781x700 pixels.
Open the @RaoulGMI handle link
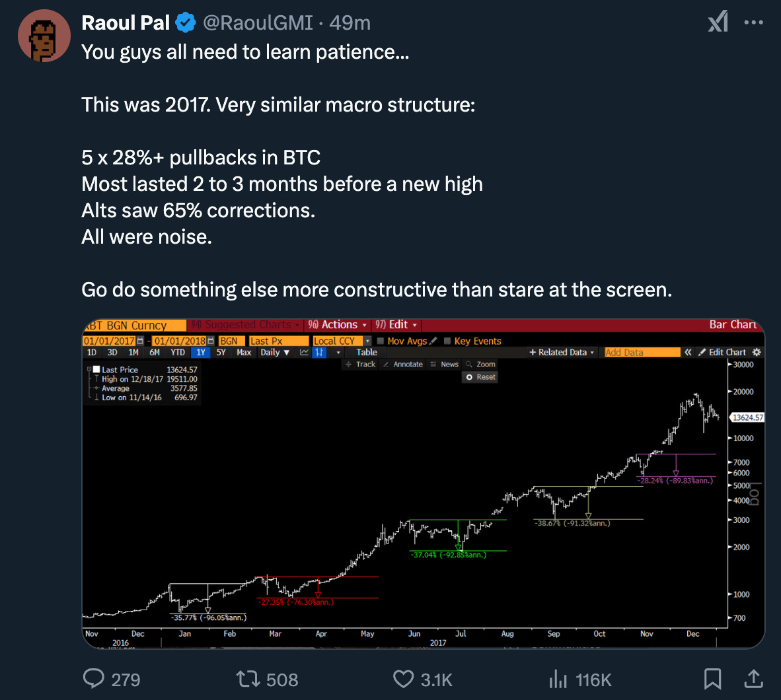coord(258,23)
